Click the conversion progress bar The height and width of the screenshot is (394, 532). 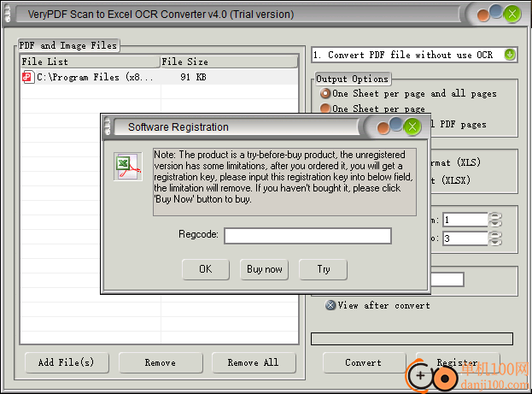click(412, 339)
